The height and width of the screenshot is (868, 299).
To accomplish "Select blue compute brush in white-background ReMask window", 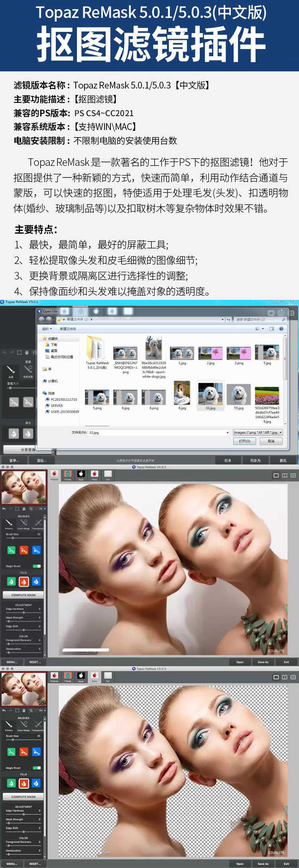I will tap(36, 550).
